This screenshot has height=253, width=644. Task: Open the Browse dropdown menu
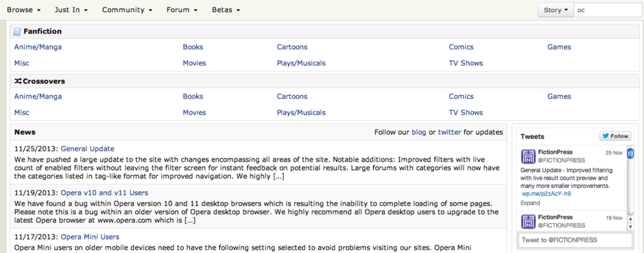coord(24,10)
